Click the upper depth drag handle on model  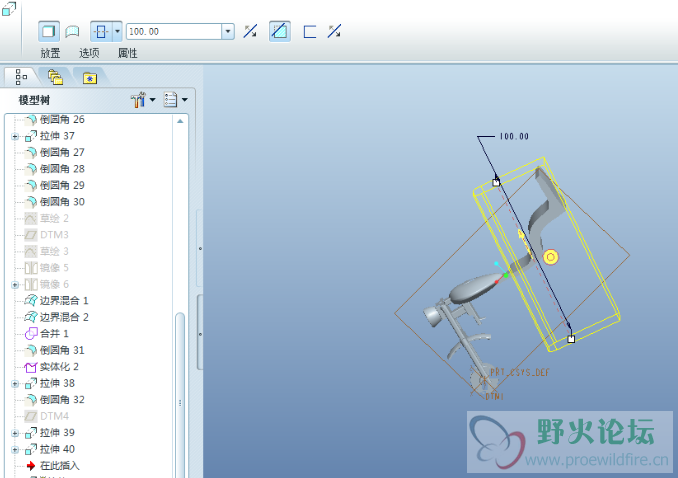(x=496, y=183)
